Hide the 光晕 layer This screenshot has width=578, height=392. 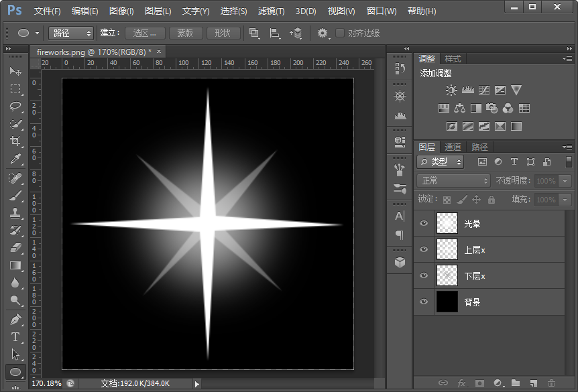(x=424, y=223)
